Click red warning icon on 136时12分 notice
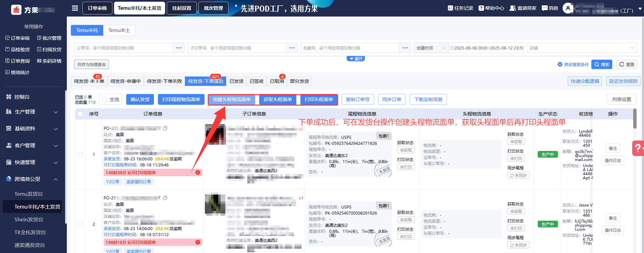This screenshot has width=644, height=253. [x=198, y=242]
